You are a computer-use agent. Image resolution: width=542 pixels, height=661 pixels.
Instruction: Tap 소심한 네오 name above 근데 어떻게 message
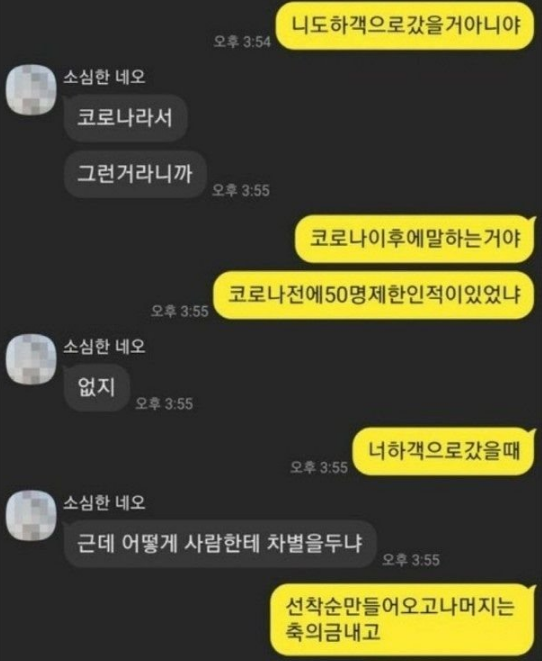(104, 502)
